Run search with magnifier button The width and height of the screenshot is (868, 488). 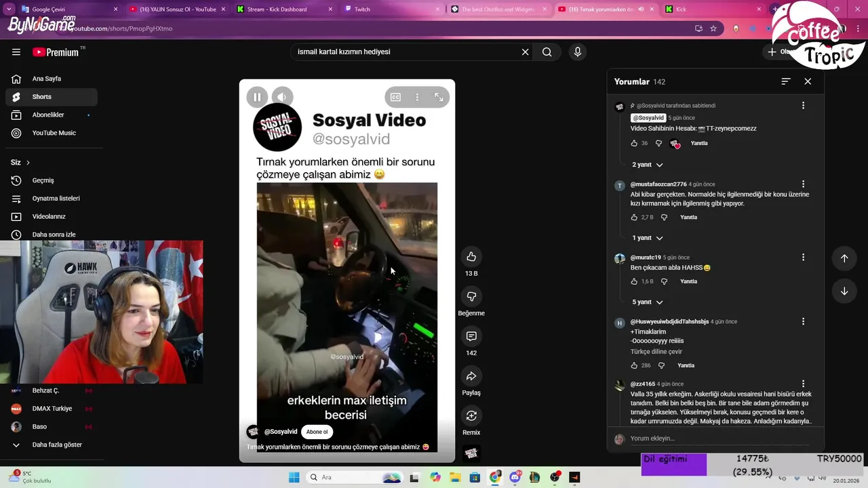547,52
